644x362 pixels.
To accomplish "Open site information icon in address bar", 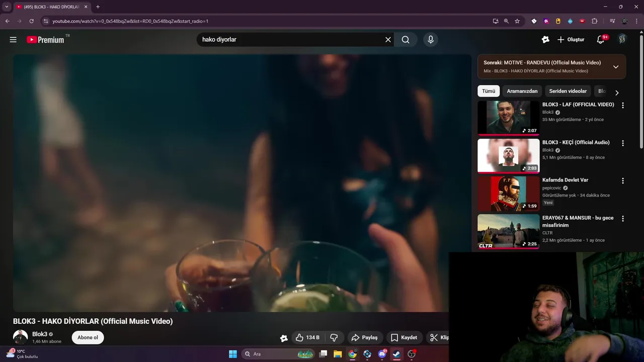I will (45, 21).
